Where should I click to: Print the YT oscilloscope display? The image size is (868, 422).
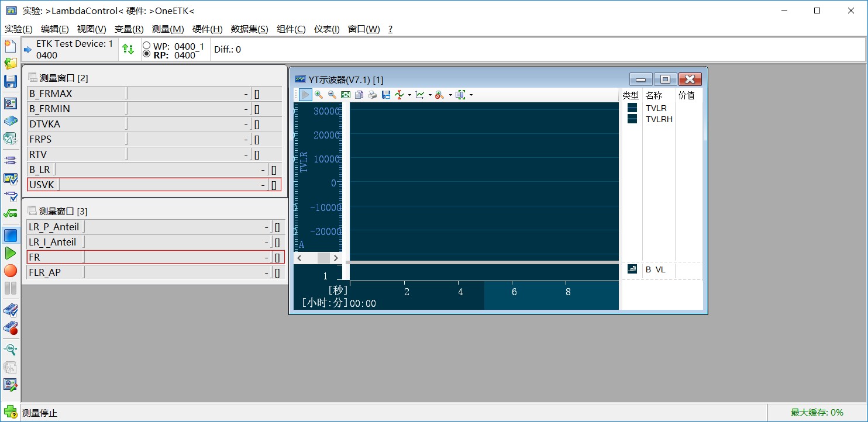click(x=372, y=94)
